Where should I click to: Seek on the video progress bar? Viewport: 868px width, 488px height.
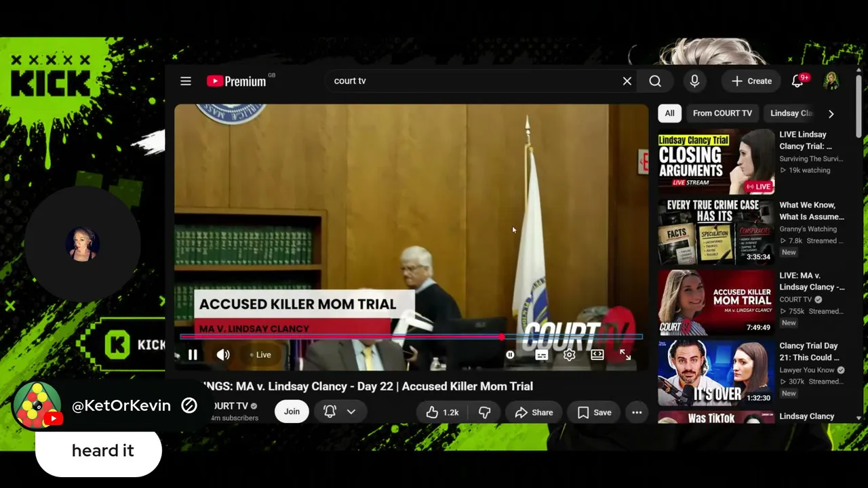[411, 337]
